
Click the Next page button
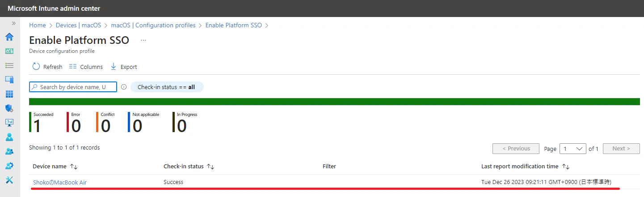click(621, 149)
